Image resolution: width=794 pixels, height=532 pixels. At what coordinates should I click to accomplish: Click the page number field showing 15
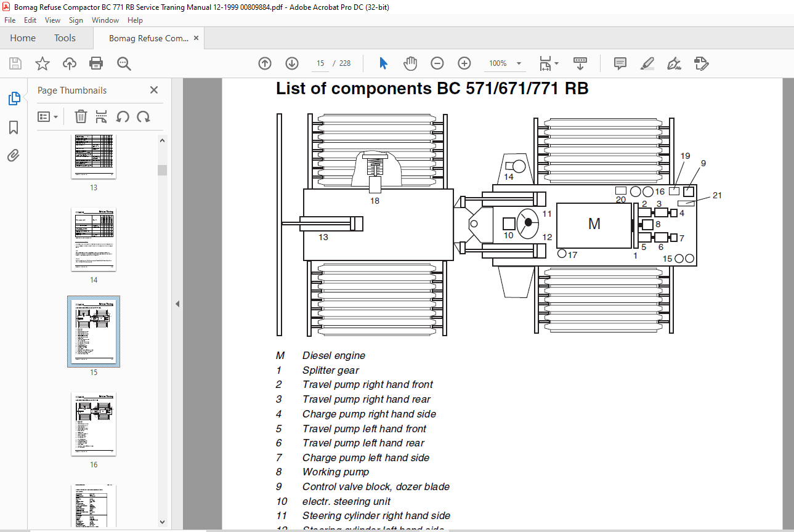[x=320, y=63]
